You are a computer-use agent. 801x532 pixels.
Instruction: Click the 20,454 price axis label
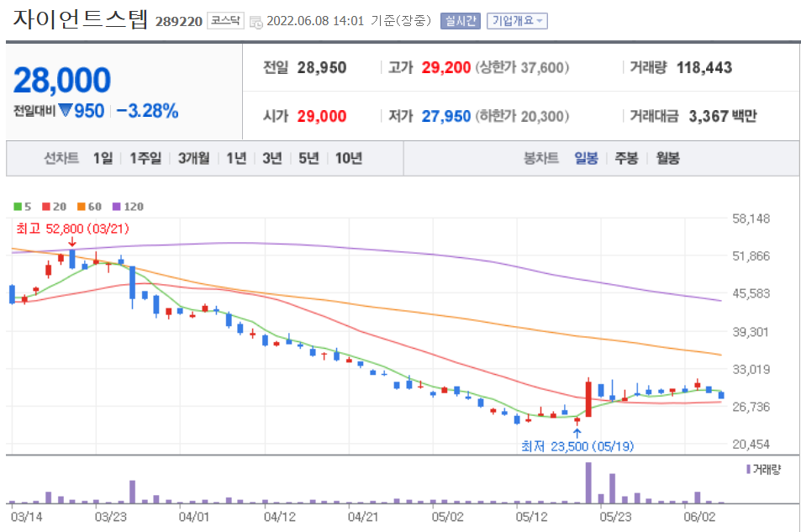pos(751,444)
